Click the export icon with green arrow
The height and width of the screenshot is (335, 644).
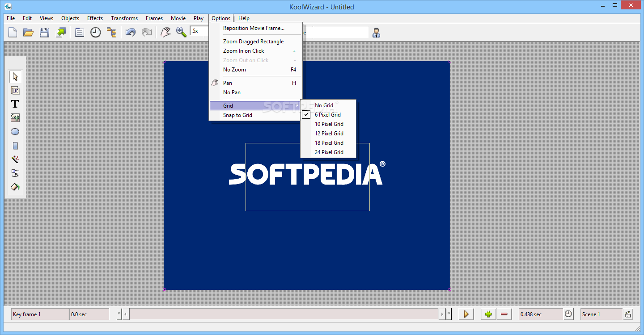[x=60, y=32]
